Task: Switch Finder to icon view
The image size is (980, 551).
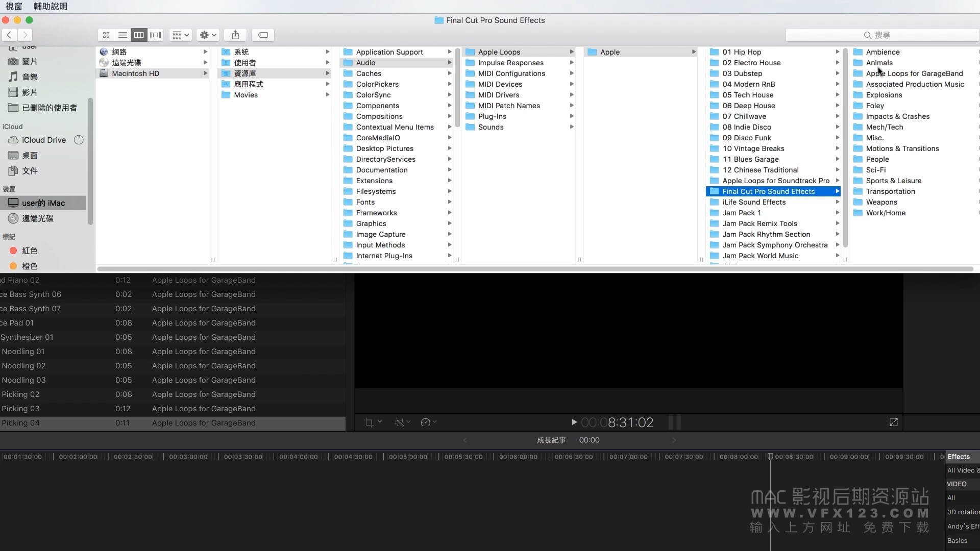Action: pos(106,35)
